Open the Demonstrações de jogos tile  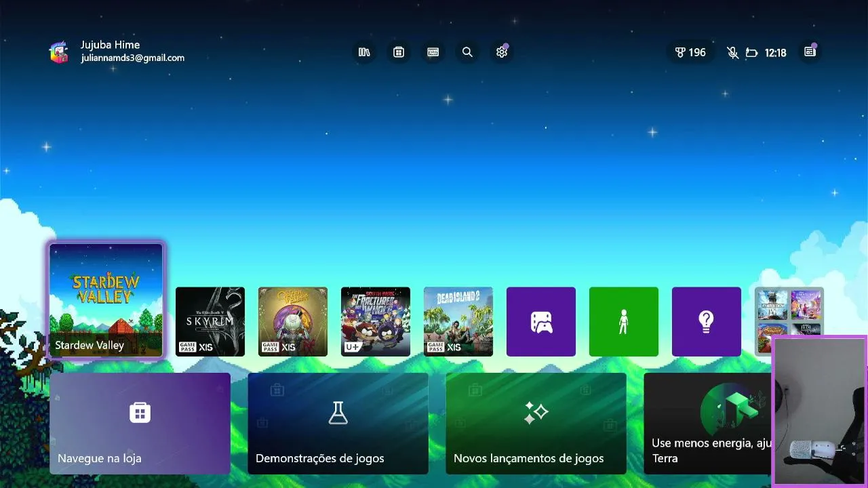[x=338, y=424]
